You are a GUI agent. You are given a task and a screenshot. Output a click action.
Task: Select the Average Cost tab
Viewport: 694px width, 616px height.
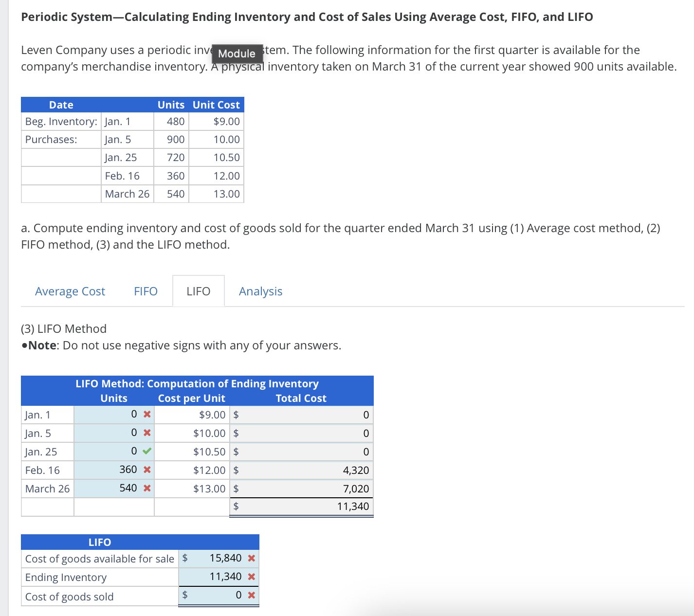[70, 290]
